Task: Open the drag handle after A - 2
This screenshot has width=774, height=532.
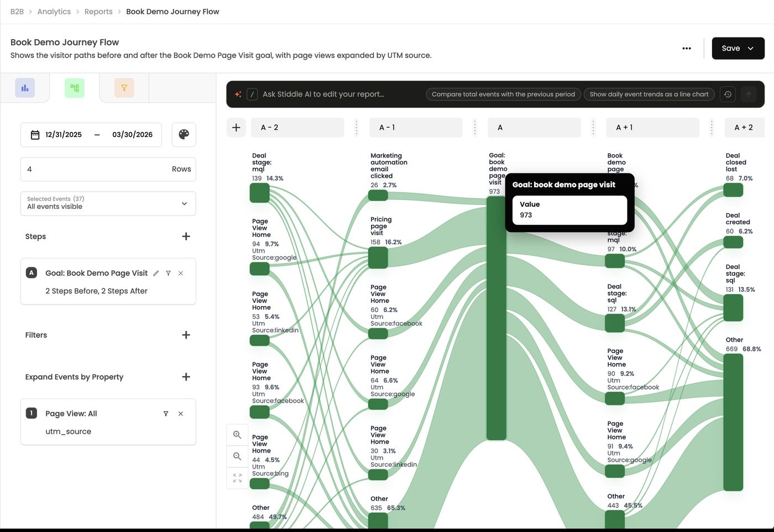Action: [x=357, y=128]
